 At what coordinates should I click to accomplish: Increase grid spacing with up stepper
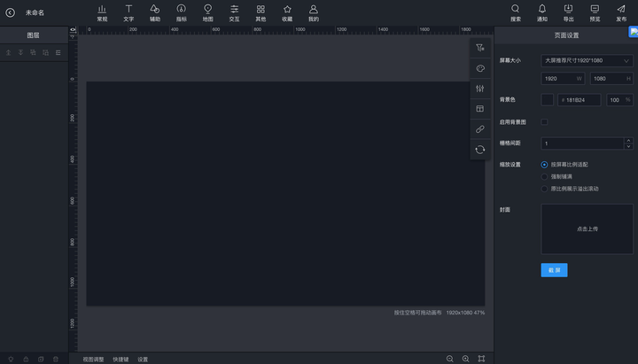628,140
